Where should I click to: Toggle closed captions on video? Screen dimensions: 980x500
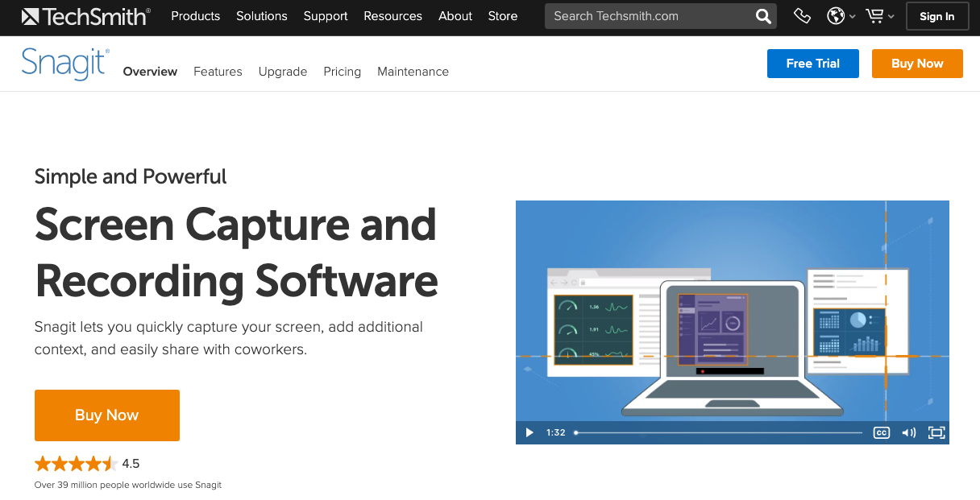[882, 432]
